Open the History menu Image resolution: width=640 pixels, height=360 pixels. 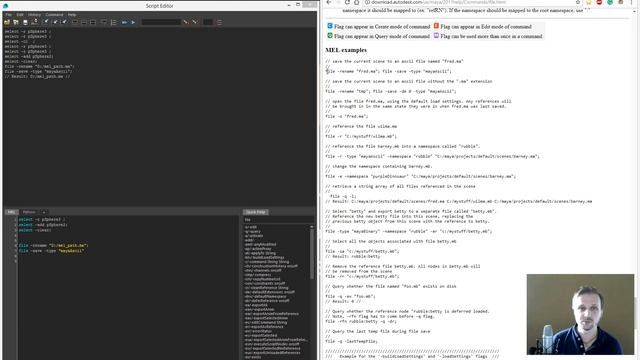[34, 15]
